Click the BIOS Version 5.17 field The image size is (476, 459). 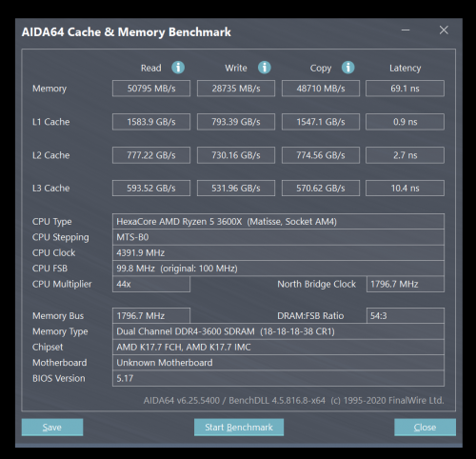pos(278,378)
